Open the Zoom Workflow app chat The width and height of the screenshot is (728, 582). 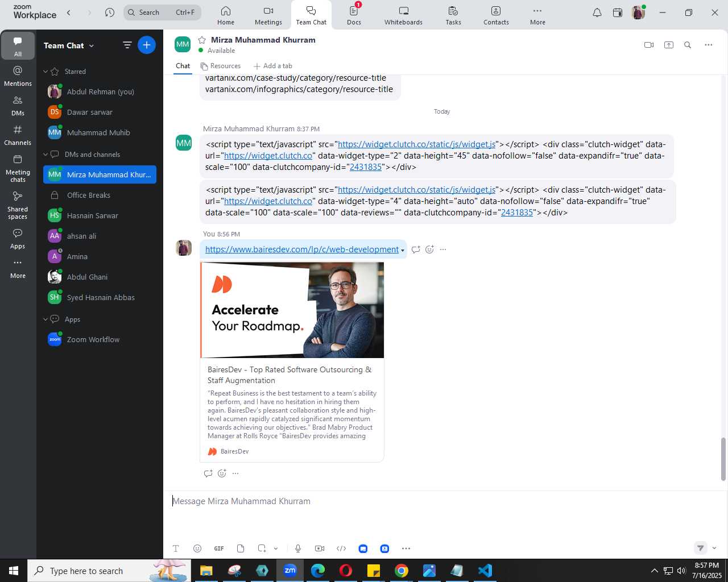tap(100, 339)
